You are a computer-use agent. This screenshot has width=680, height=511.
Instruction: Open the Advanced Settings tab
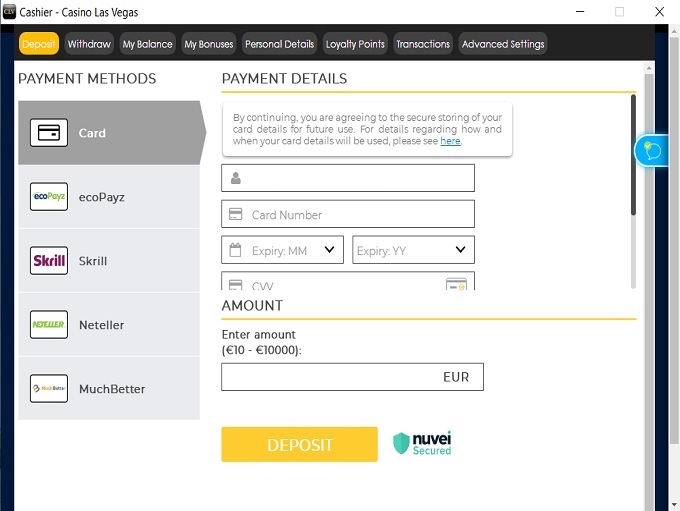[503, 44]
